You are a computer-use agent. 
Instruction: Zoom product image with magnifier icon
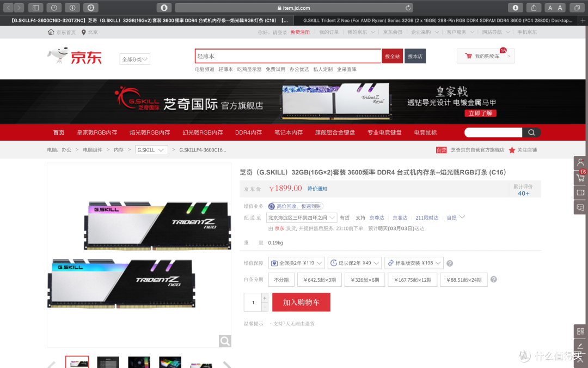click(x=225, y=341)
